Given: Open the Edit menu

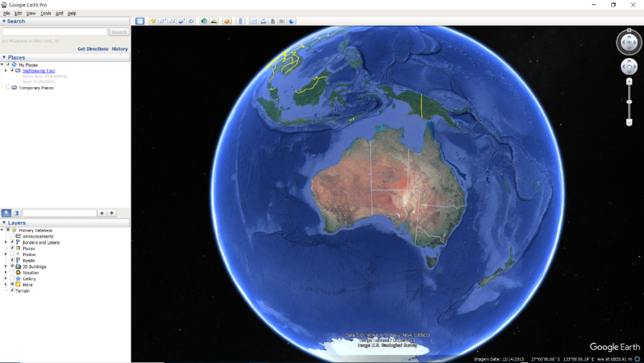Looking at the screenshot, I should click(18, 13).
